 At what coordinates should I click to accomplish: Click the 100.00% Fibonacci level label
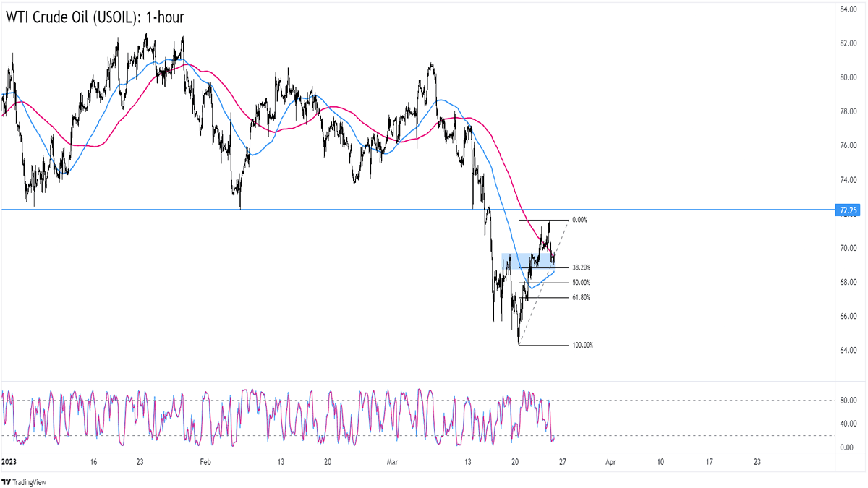tap(582, 346)
